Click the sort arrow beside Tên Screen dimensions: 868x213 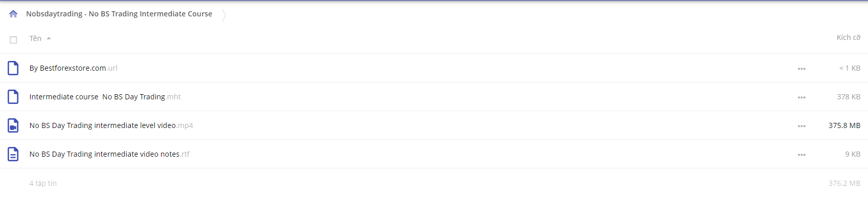coord(49,38)
